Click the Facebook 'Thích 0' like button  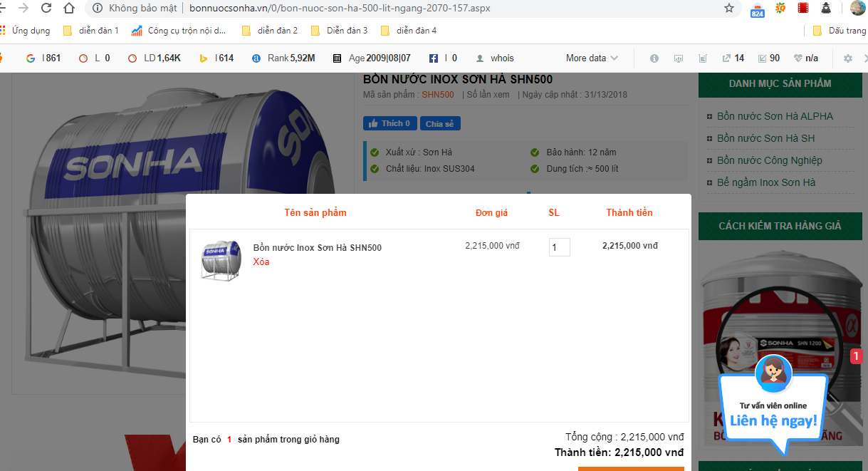390,123
